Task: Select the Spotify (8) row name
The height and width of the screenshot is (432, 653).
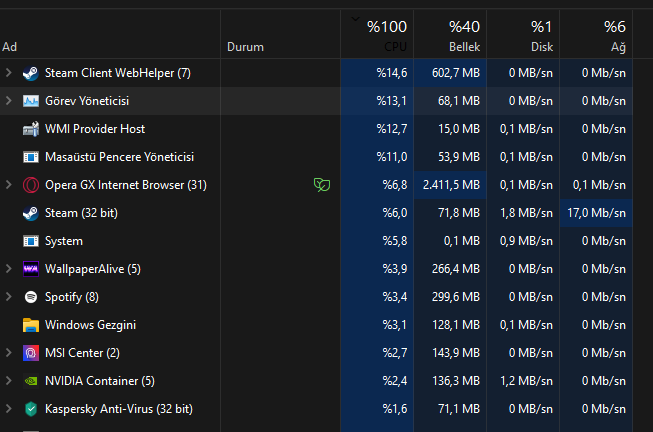Action: click(x=72, y=297)
